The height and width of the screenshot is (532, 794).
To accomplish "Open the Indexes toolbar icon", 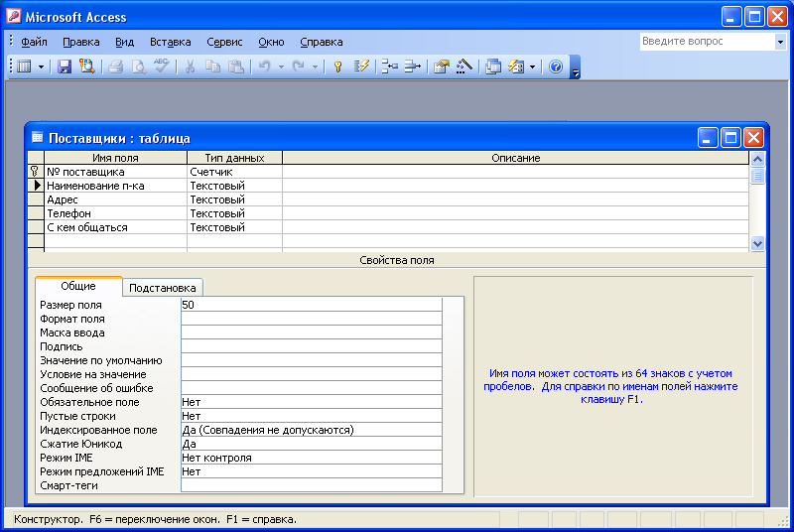I will 361,66.
